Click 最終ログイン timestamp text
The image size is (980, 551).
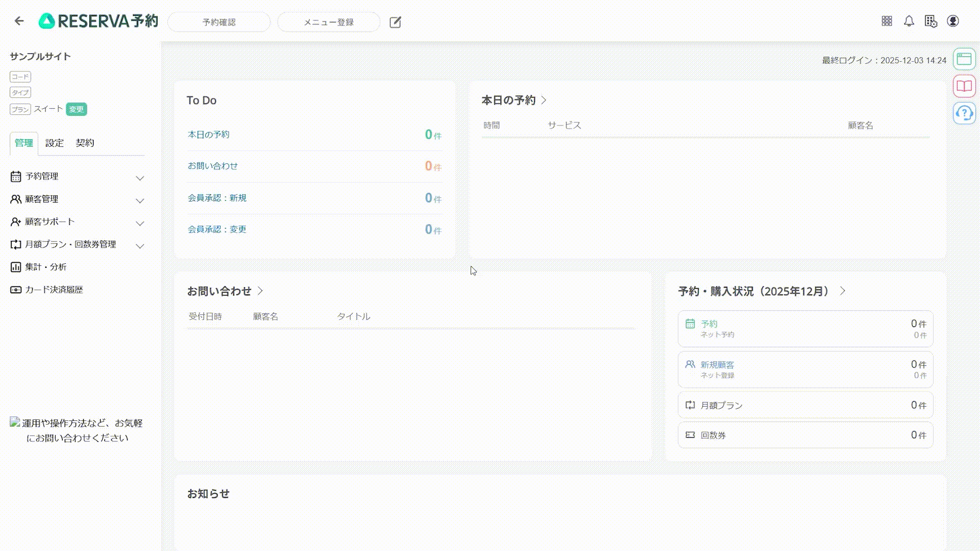pyautogui.click(x=884, y=60)
